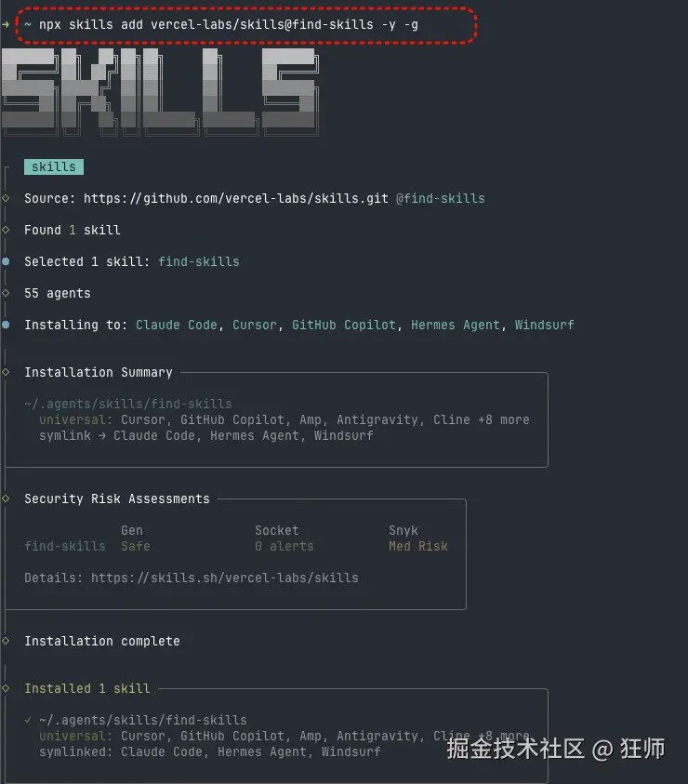Click the '0 alerts' value under Socket

pyautogui.click(x=284, y=546)
